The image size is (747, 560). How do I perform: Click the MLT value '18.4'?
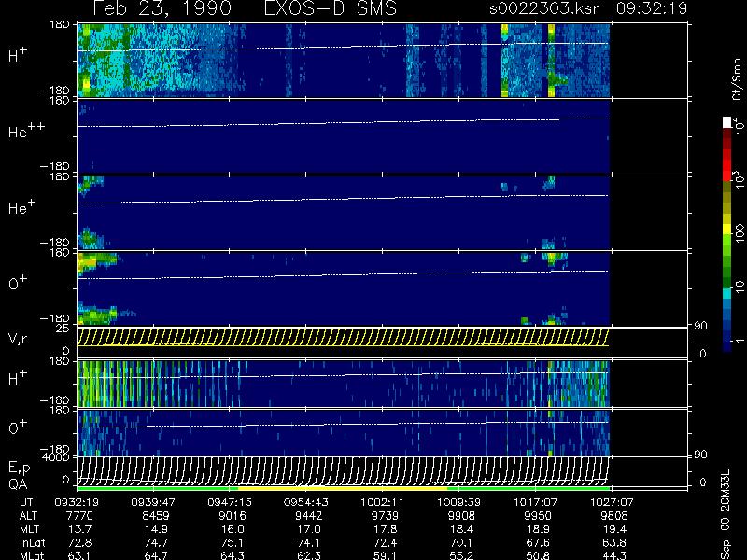pos(461,529)
